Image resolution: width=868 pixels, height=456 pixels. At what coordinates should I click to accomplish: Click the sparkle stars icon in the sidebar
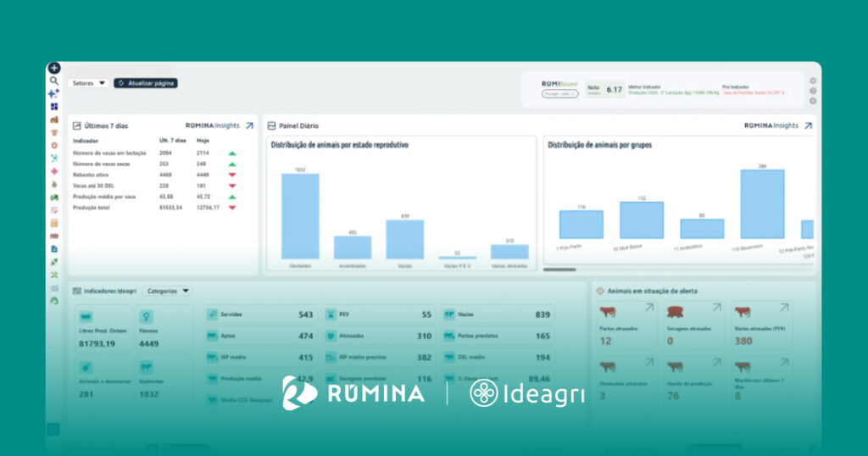tap(53, 93)
